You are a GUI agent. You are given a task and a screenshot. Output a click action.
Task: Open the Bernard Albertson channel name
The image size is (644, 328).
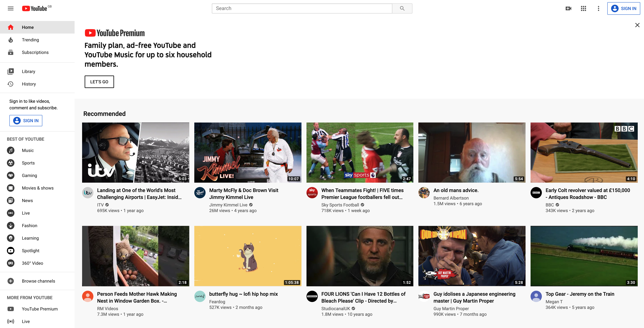[x=451, y=198]
